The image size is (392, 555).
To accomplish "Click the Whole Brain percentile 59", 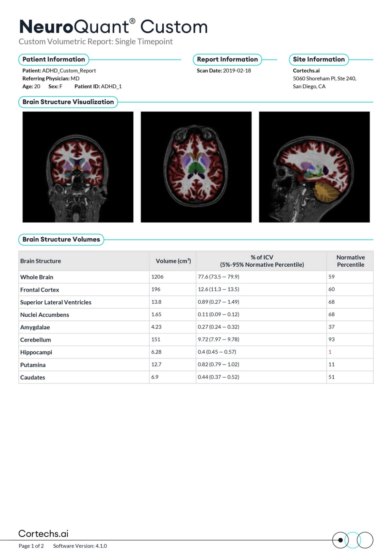I will [x=332, y=277].
